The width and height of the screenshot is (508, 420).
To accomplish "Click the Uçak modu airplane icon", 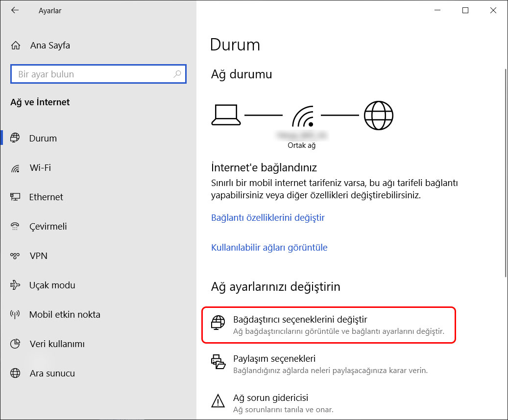I will [x=15, y=285].
